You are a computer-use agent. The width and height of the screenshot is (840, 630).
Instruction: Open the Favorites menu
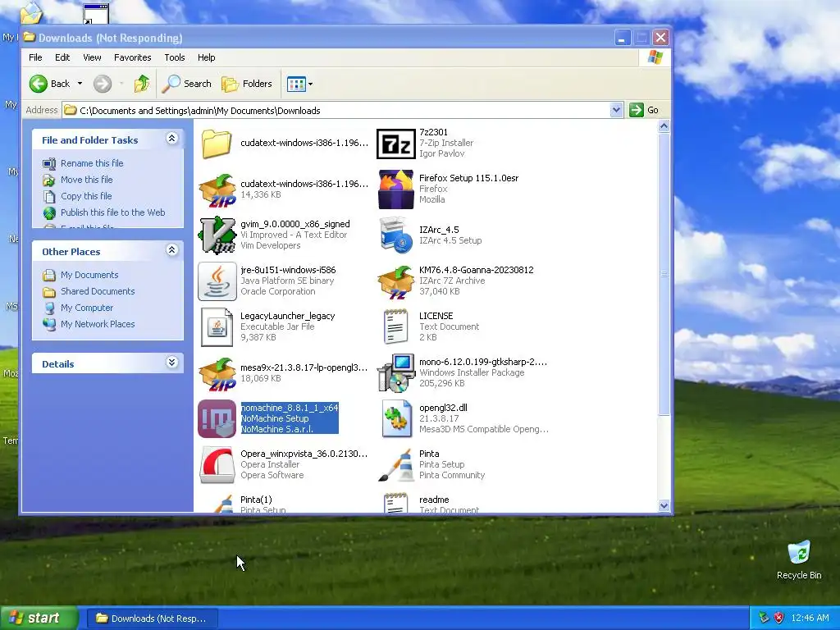(132, 57)
